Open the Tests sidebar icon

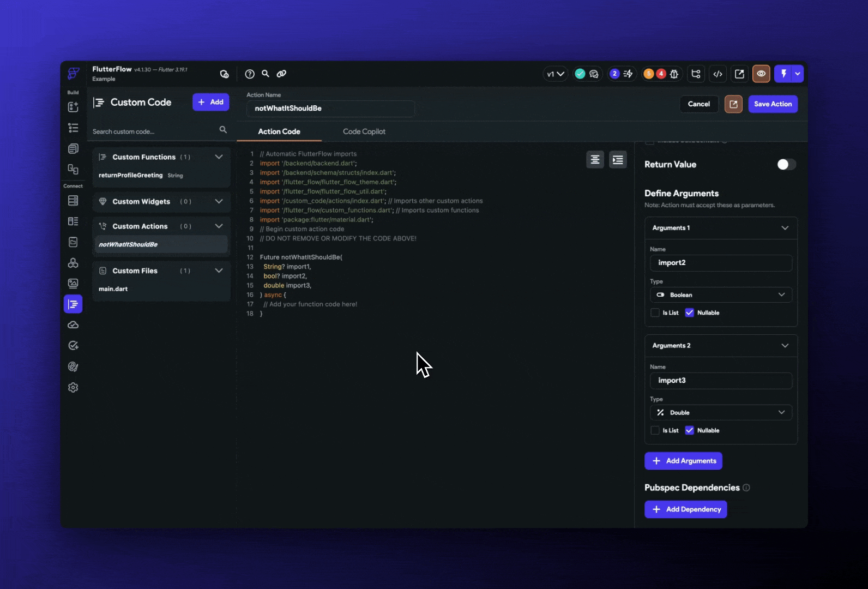[x=73, y=346]
